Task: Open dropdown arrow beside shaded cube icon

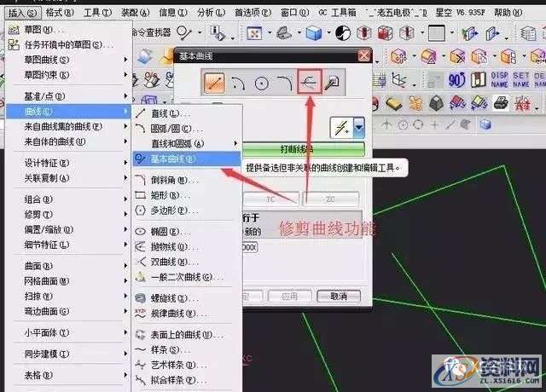Action: click(x=328, y=33)
